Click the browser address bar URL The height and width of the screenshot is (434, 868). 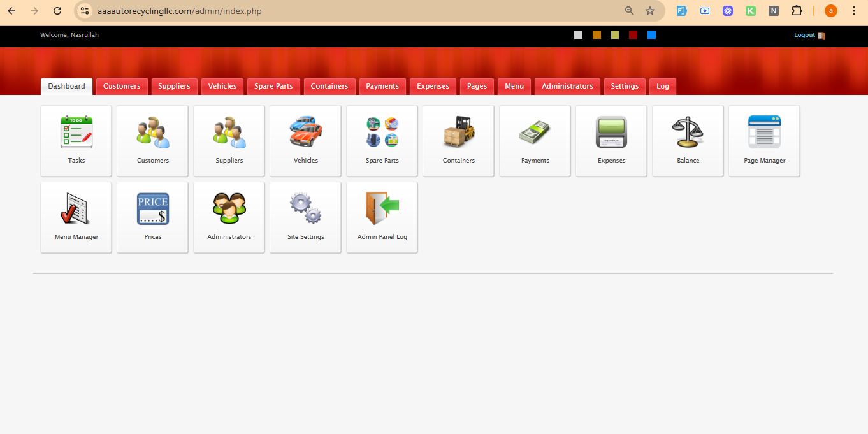coord(180,11)
